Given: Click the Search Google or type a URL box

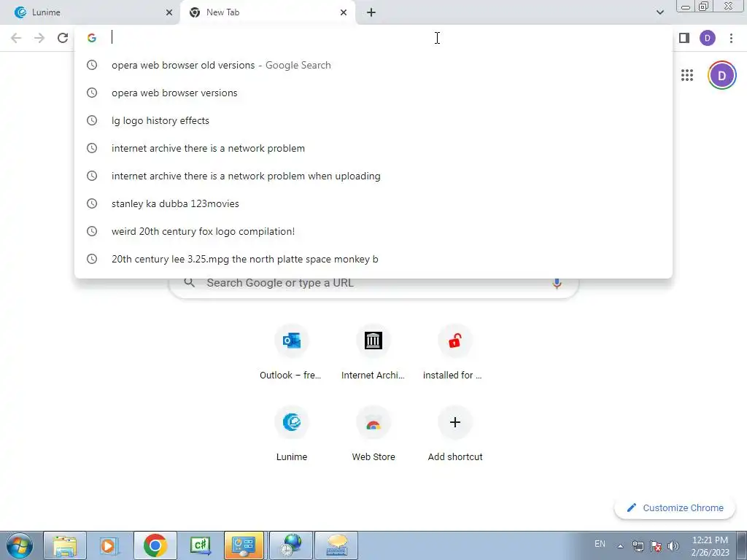Looking at the screenshot, I should (373, 283).
